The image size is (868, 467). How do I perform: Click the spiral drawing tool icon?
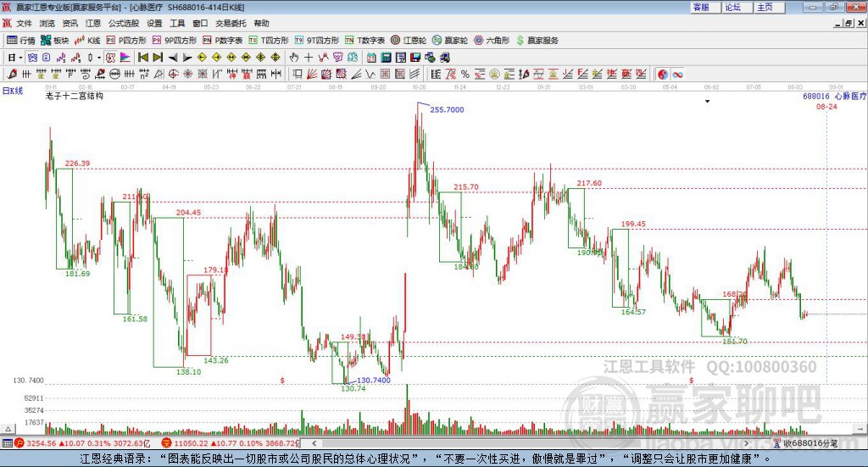[x=86, y=74]
